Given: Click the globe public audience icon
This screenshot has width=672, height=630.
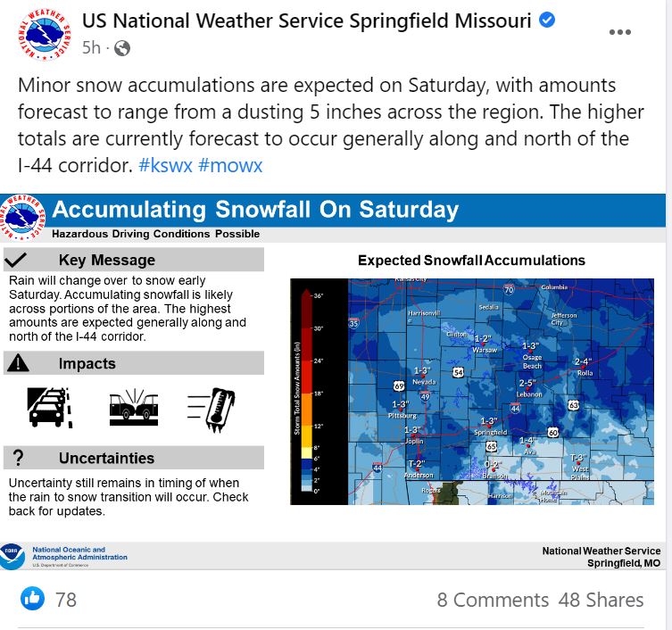Looking at the screenshot, I should [x=122, y=48].
